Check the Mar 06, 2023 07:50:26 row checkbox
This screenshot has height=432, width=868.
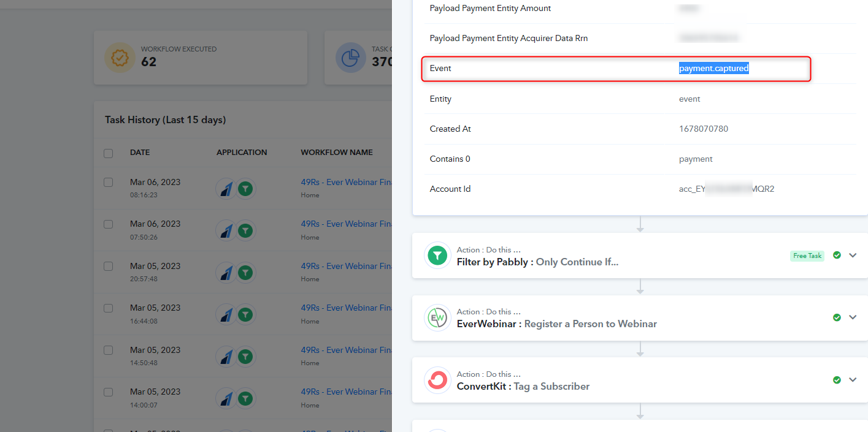pos(109,224)
